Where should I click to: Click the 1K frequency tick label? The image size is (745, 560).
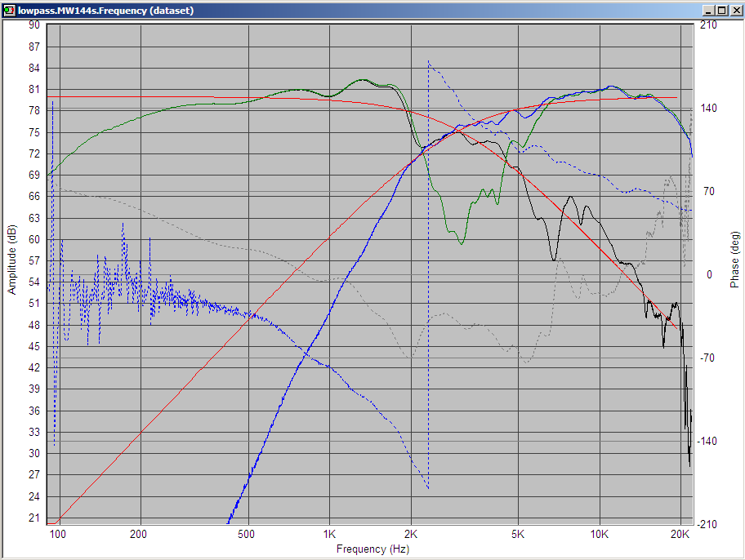click(x=329, y=535)
